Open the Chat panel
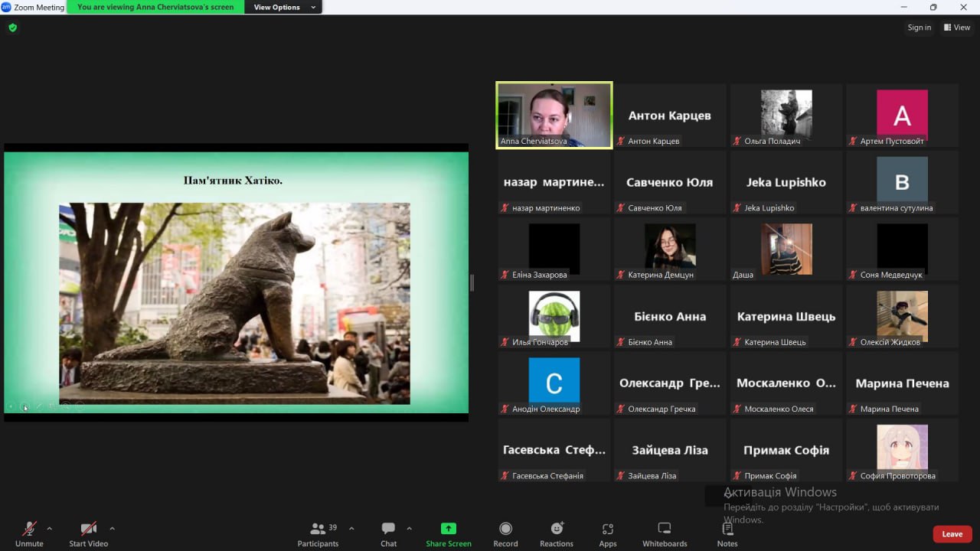Viewport: 980px width, 551px height. pyautogui.click(x=388, y=529)
